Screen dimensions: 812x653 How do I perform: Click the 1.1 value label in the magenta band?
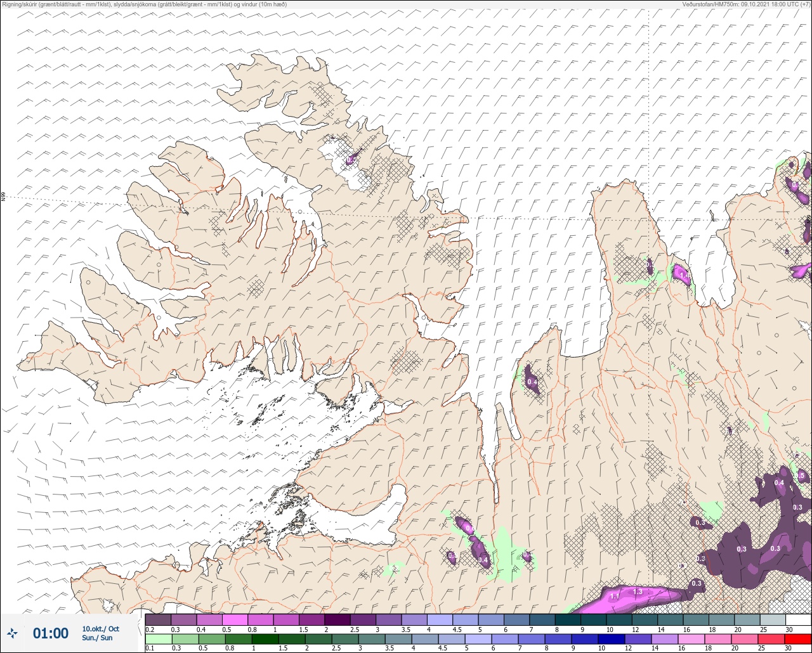(614, 597)
